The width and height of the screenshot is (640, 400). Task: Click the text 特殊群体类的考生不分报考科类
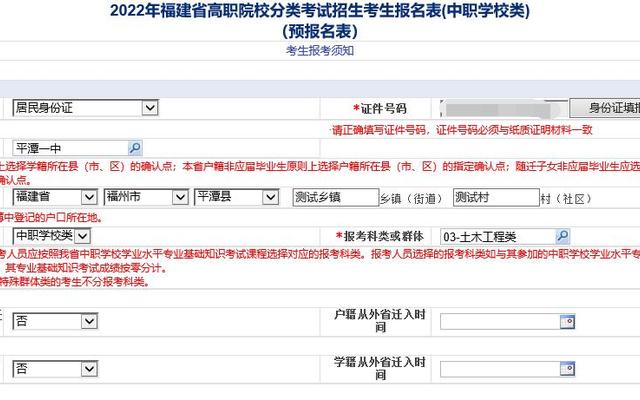[x=73, y=282]
